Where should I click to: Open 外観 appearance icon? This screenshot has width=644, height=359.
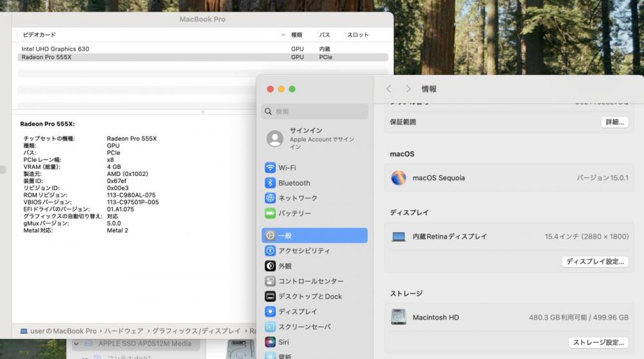click(270, 266)
